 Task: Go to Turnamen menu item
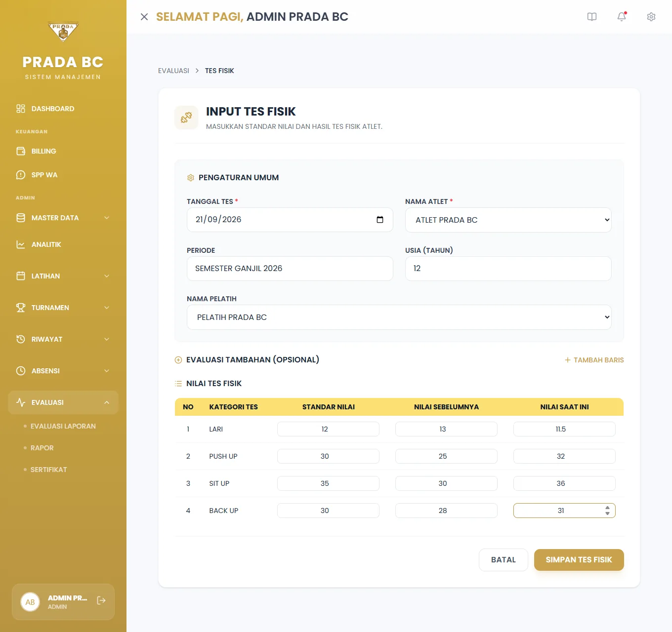click(63, 308)
